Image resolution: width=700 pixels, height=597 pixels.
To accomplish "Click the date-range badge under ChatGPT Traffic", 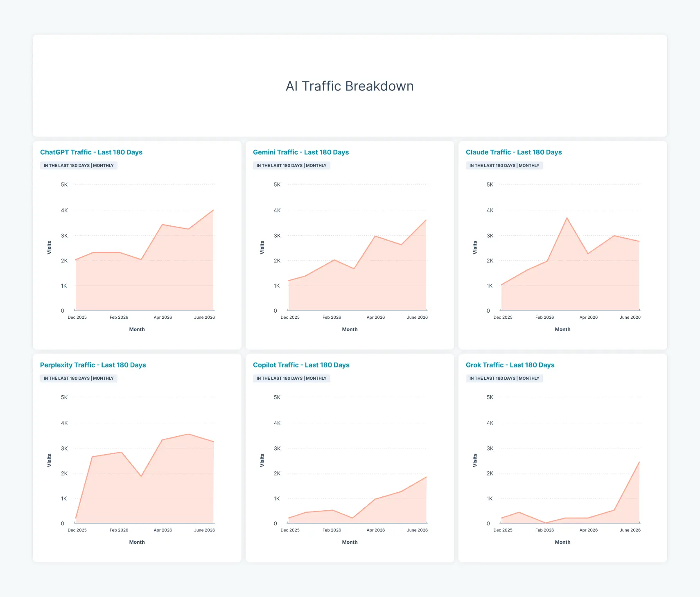I will [79, 165].
